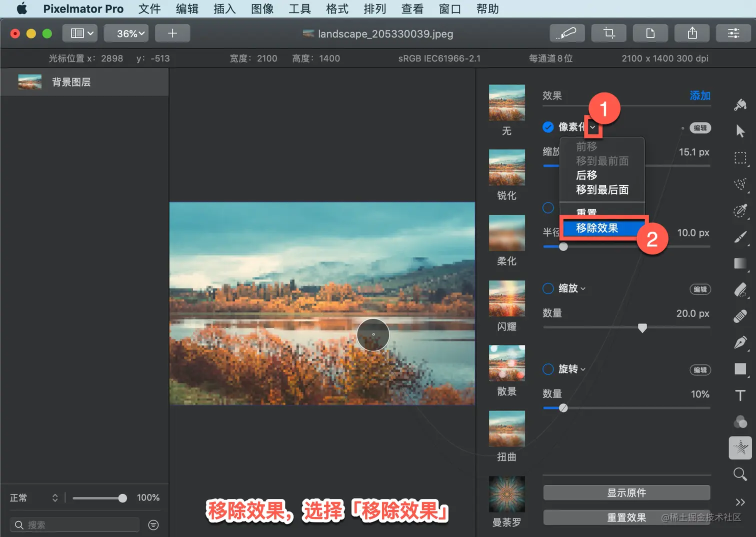Select the 扭曲 effect preset thumbnail
Screen dimensions: 756x537
tap(506, 429)
